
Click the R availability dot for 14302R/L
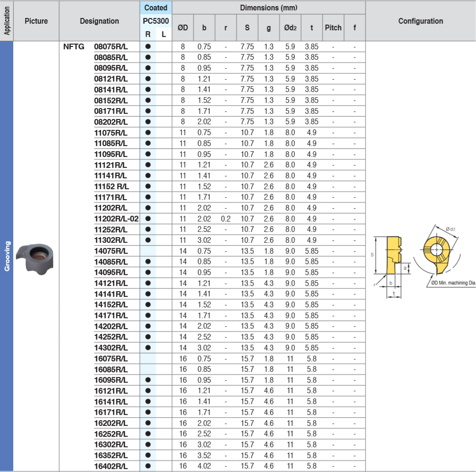coord(148,348)
